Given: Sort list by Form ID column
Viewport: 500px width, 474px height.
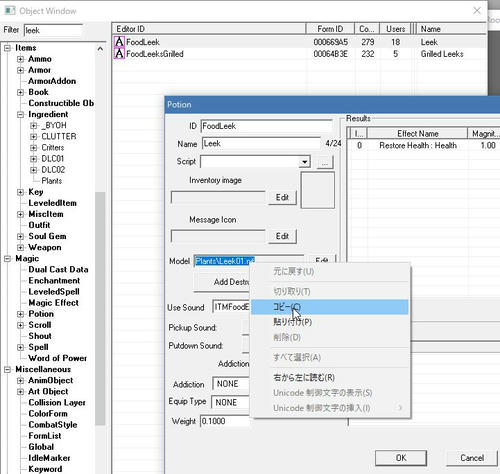Looking at the screenshot, I should (x=330, y=29).
